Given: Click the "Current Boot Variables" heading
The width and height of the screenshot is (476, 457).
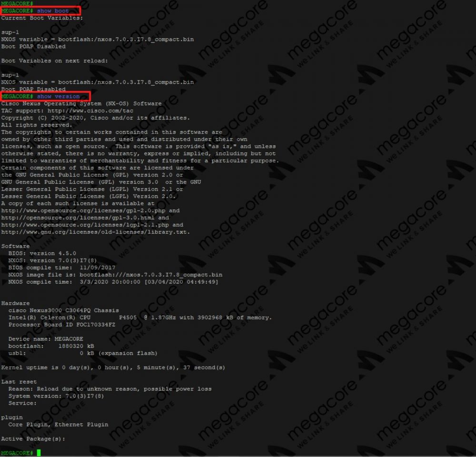Looking at the screenshot, I should point(42,18).
